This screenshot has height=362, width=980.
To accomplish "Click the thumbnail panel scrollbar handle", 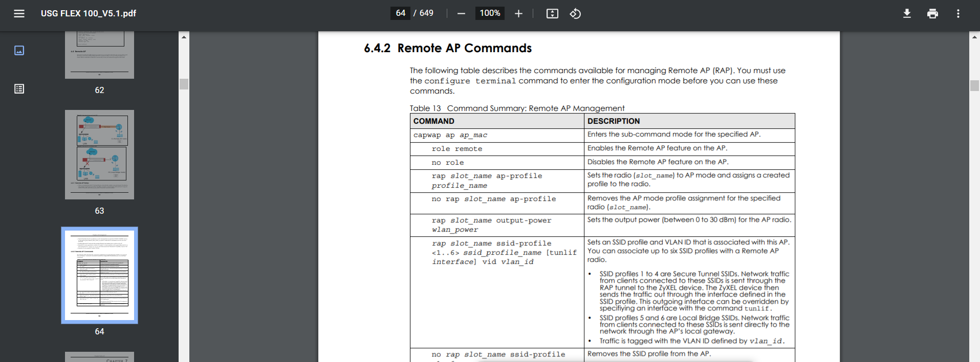I will click(x=184, y=84).
